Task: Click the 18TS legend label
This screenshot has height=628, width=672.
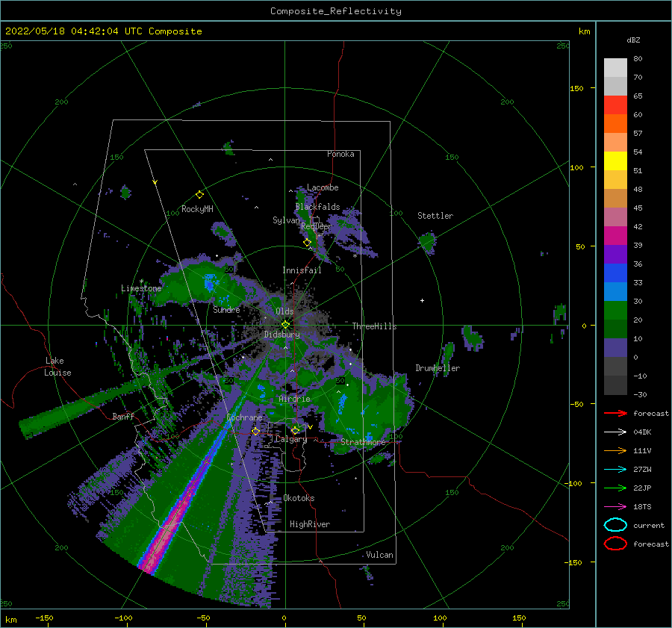Action: pos(642,507)
